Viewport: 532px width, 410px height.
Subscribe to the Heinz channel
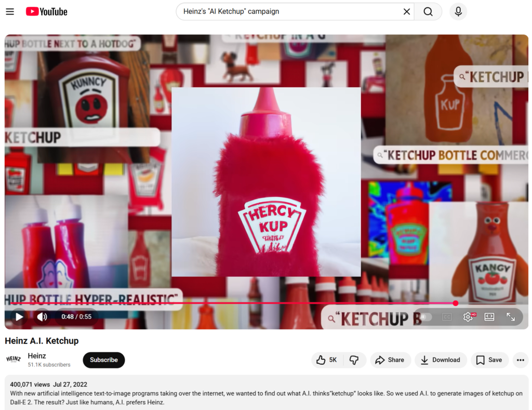pyautogui.click(x=104, y=360)
